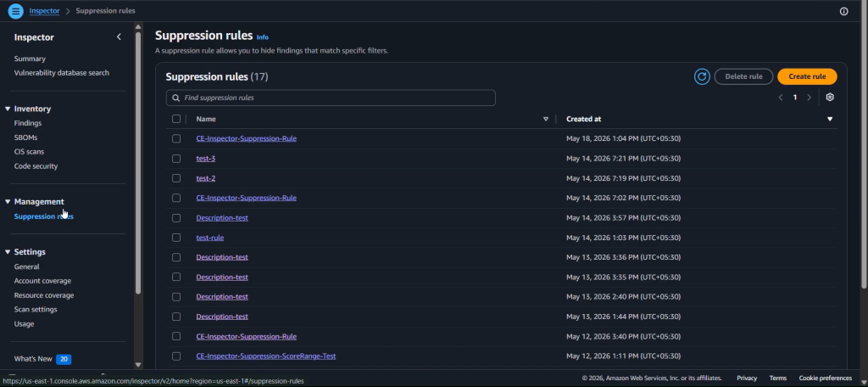Select Suppression rules in sidebar
868x387 pixels.
[x=44, y=216]
